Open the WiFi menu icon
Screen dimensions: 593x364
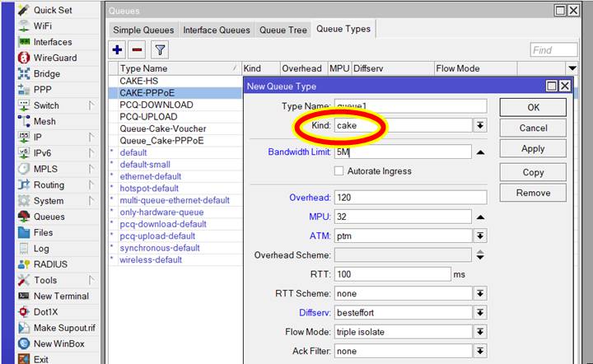point(24,26)
